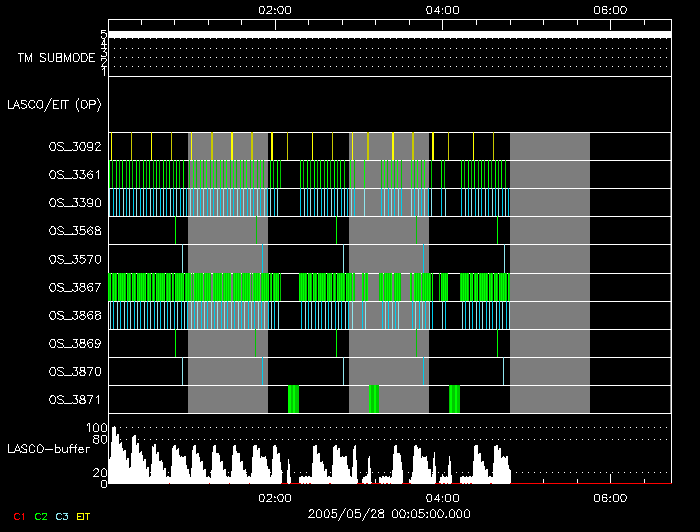This screenshot has height=532, width=700.
Task: Click the bottom axis 04:00 label
Action: 442,498
